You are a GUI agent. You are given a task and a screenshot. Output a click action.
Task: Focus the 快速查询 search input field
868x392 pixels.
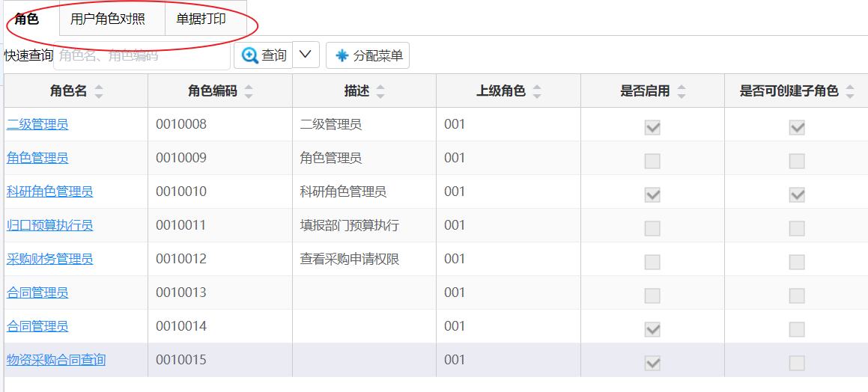point(142,55)
